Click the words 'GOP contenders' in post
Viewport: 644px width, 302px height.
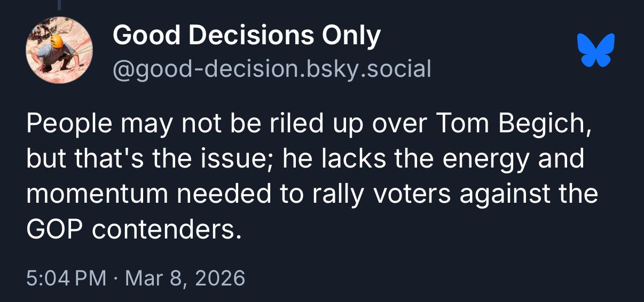click(130, 229)
